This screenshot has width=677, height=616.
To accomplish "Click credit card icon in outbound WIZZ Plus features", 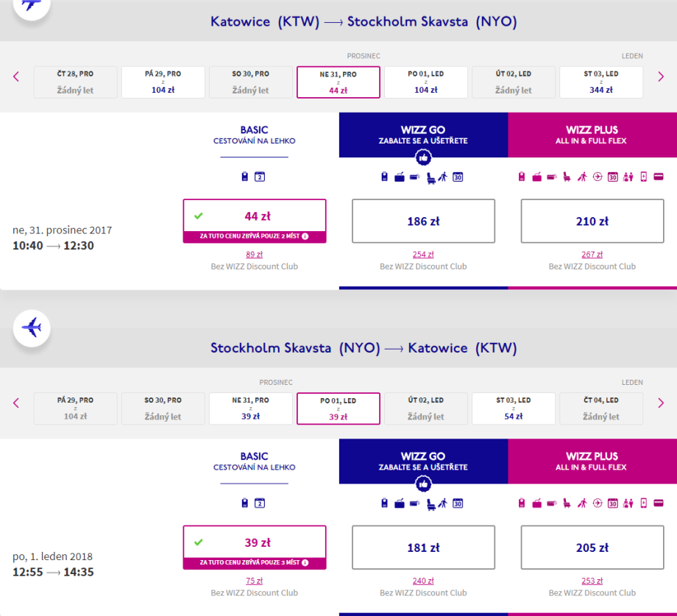I will [658, 177].
